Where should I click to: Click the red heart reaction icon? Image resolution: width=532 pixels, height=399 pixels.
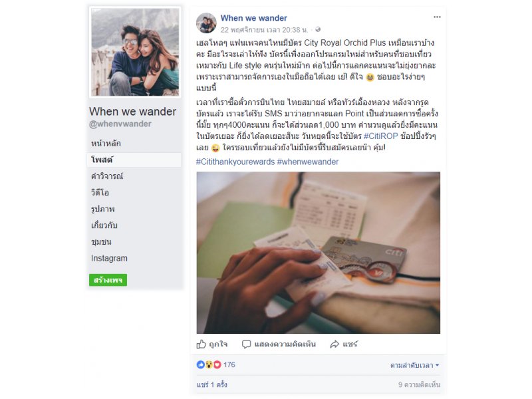click(217, 364)
